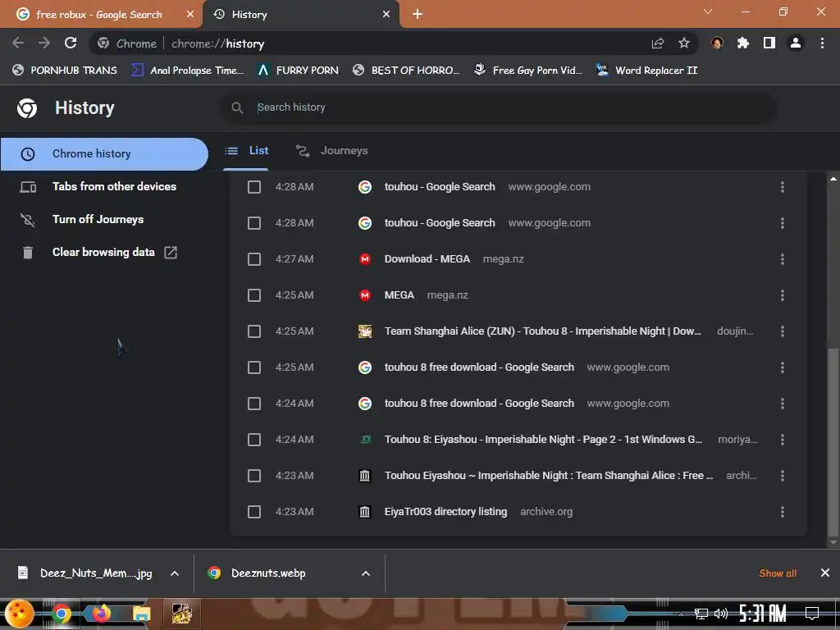
Task: Check the Touhou 8: Eiyashou Page 2 checkbox
Action: click(x=254, y=440)
